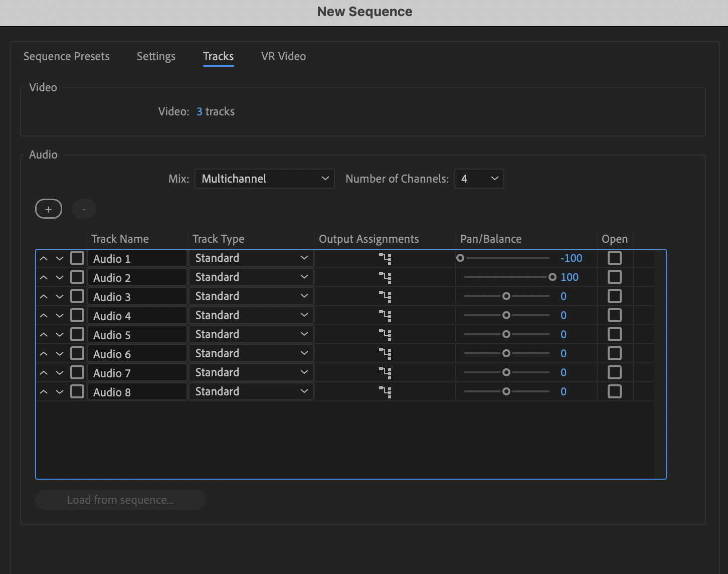Viewport: 728px width, 574px height.
Task: Click the Audio 6 track name field
Action: click(x=137, y=354)
